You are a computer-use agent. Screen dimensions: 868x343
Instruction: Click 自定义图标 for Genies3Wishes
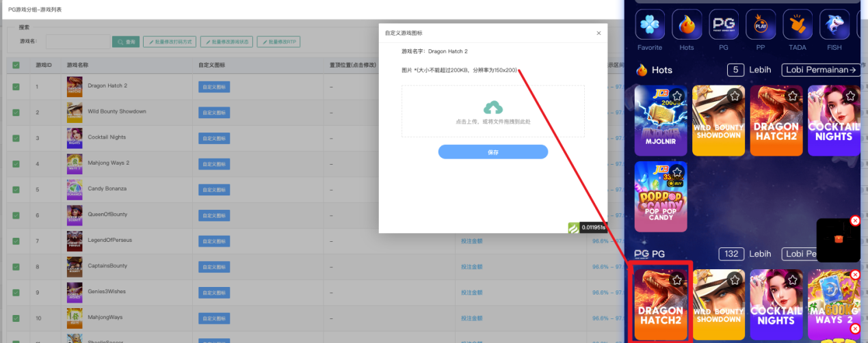click(214, 292)
